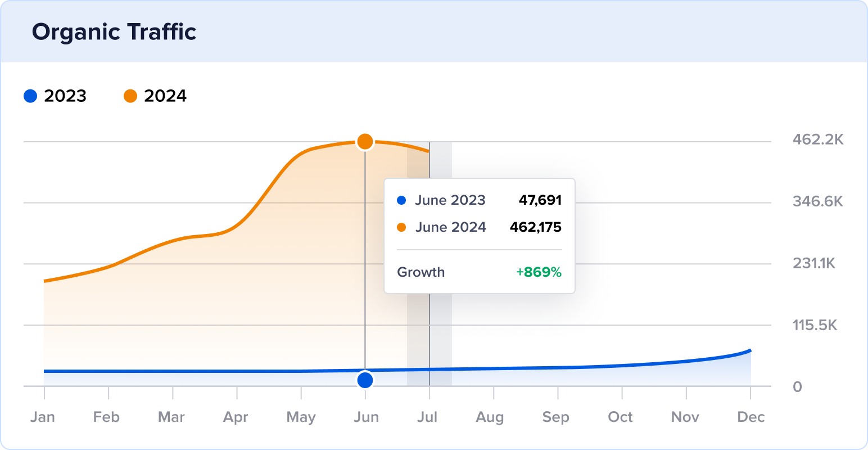The height and width of the screenshot is (450, 868).
Task: Toggle the 2024 legend series
Action: tap(155, 96)
